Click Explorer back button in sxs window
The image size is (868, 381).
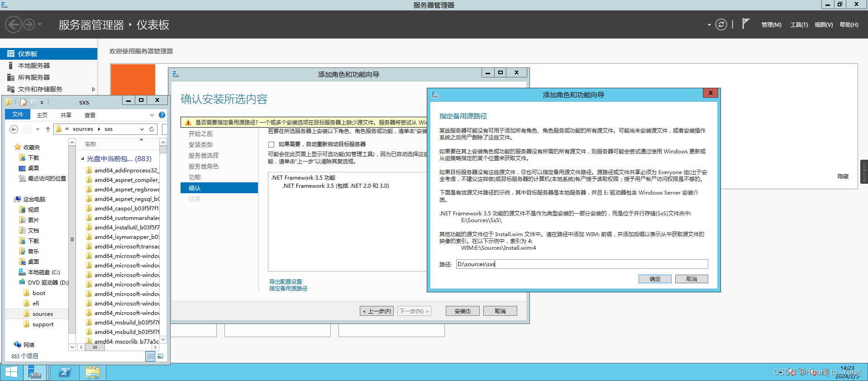click(14, 129)
